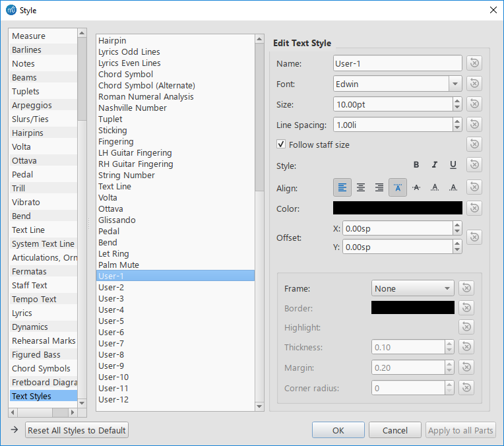Select Roman Numeral Analysis style
This screenshot has width=504, height=446.
click(175, 97)
